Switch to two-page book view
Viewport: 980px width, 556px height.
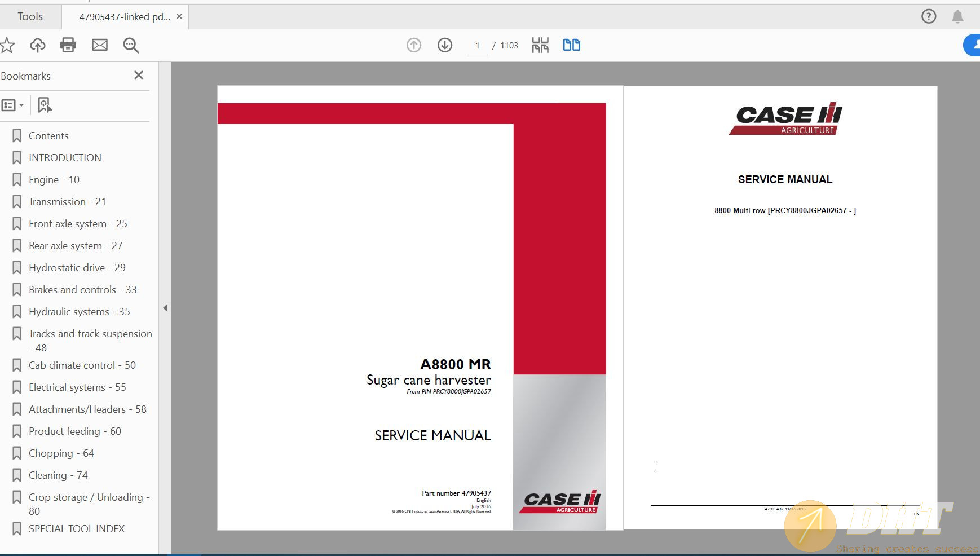click(572, 45)
